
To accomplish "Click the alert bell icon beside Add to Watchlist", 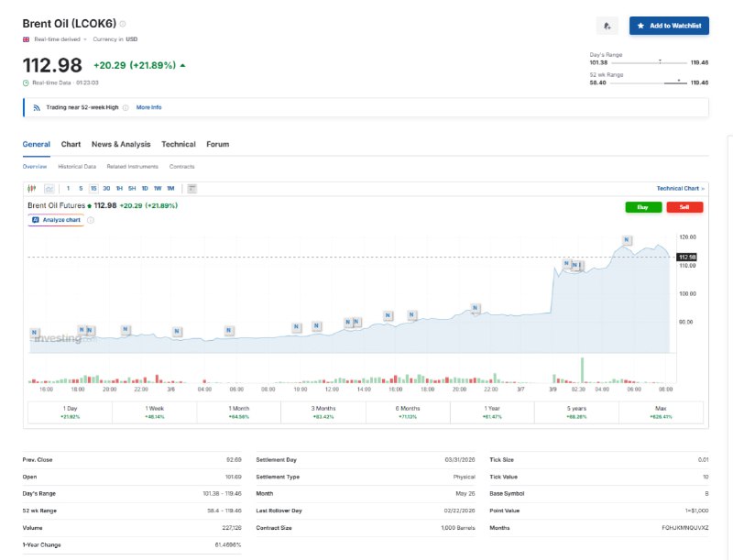I will (x=607, y=26).
